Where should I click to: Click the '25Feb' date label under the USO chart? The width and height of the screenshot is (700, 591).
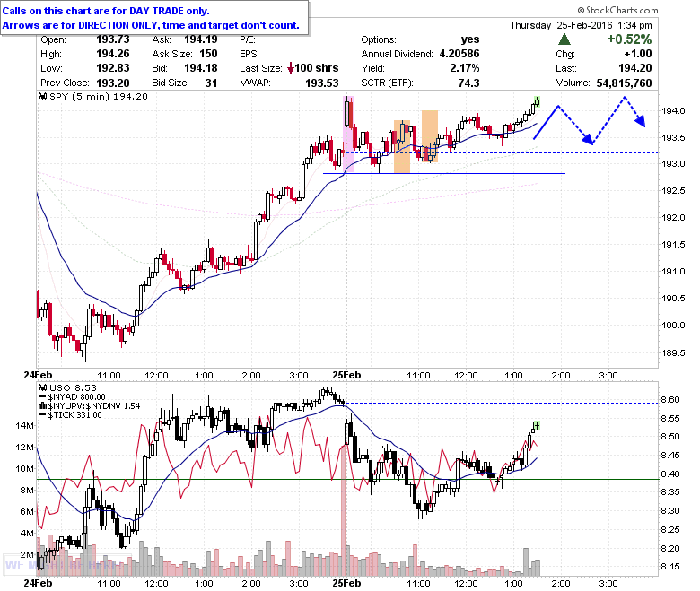346,583
